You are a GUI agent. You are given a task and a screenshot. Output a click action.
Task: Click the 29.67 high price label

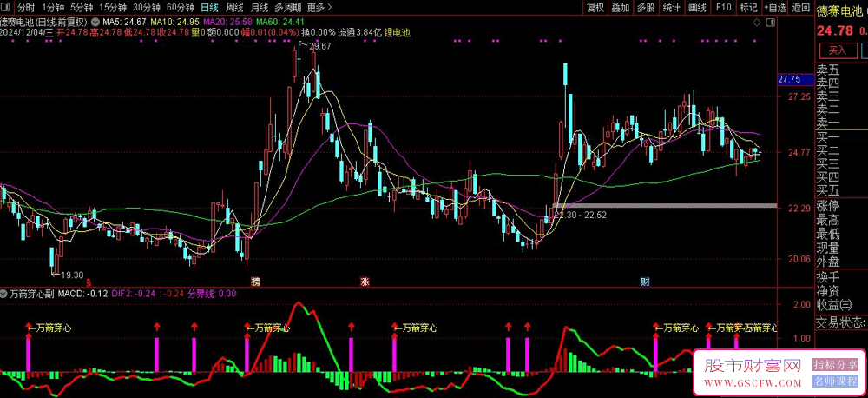tap(320, 47)
